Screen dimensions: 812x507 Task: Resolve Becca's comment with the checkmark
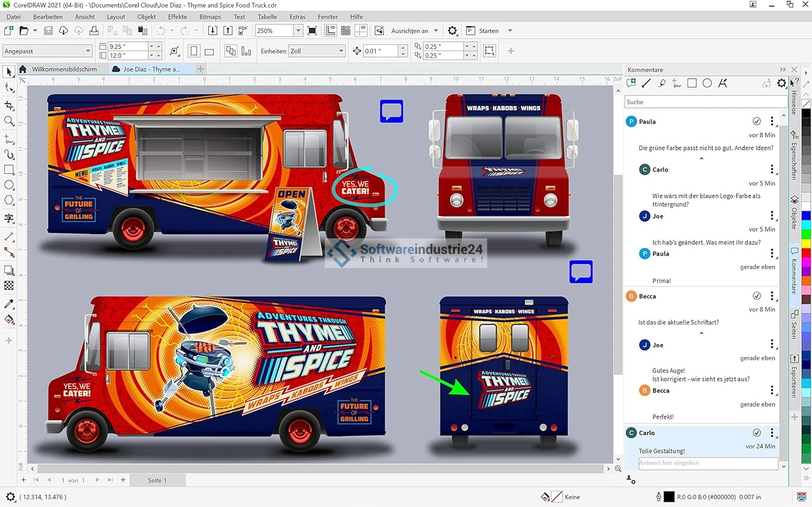tap(757, 296)
